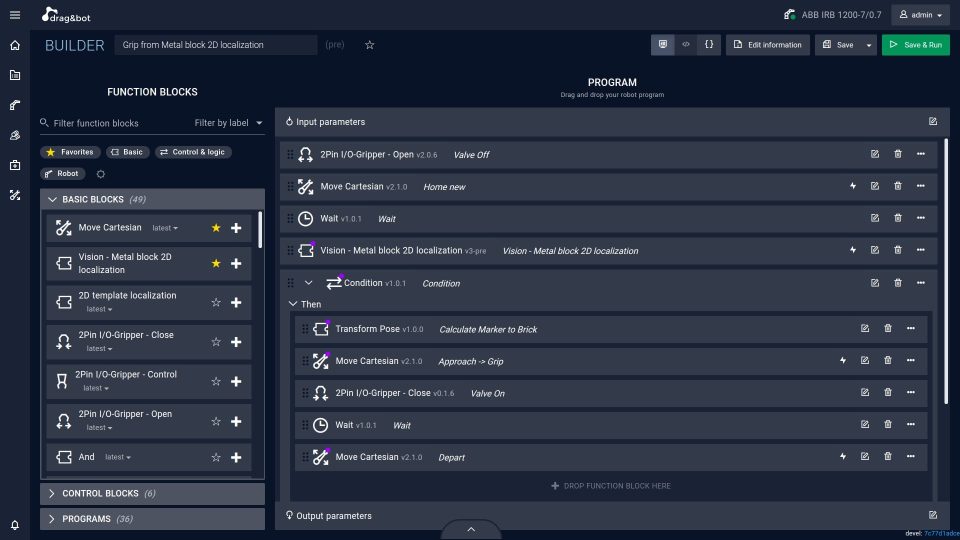The height and width of the screenshot is (540, 960).
Task: Favorite the And function block
Action: [216, 457]
